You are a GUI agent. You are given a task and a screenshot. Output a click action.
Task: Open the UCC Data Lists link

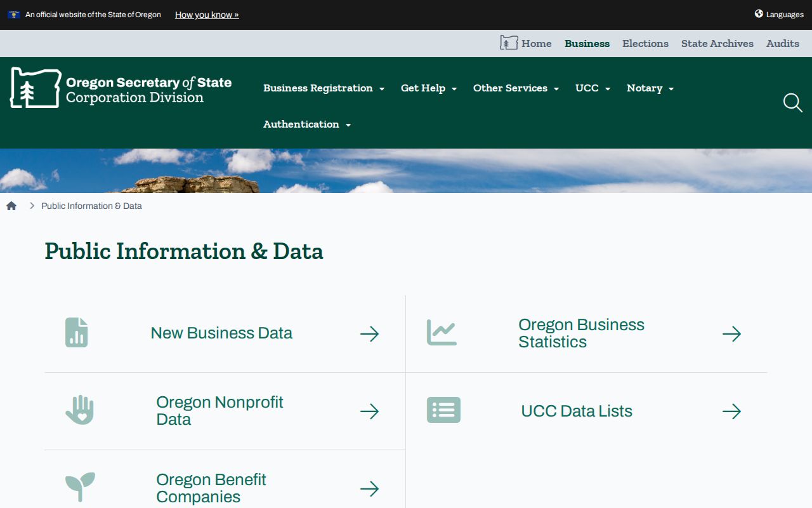click(x=577, y=411)
